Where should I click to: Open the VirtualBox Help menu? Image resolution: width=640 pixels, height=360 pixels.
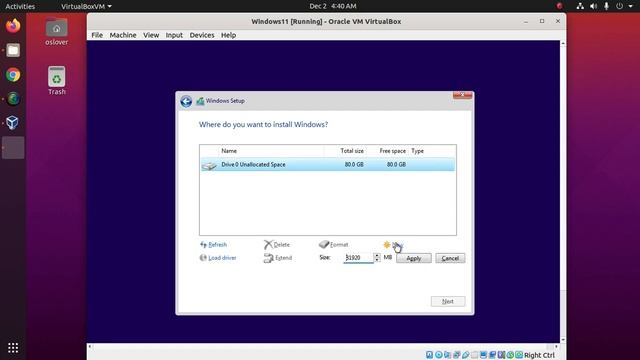point(229,35)
